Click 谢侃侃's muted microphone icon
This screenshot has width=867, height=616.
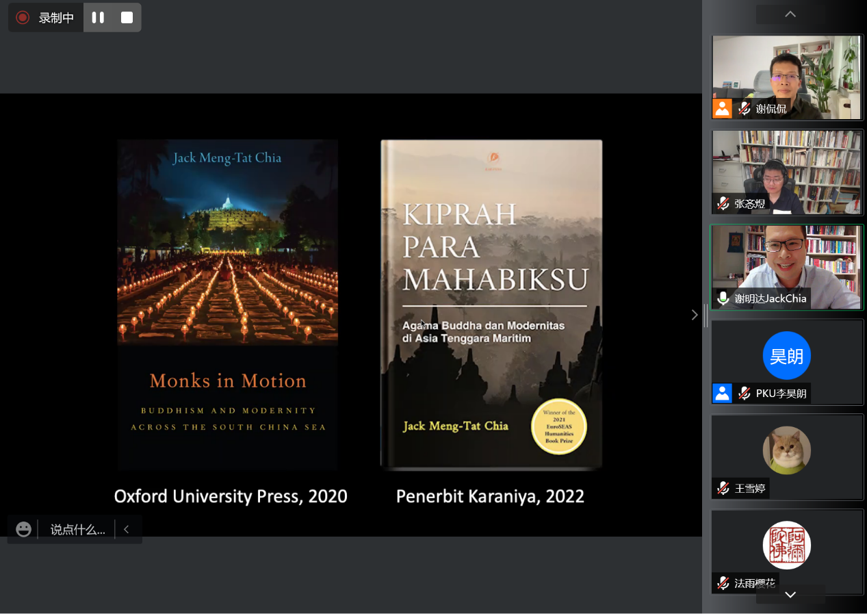pyautogui.click(x=745, y=109)
